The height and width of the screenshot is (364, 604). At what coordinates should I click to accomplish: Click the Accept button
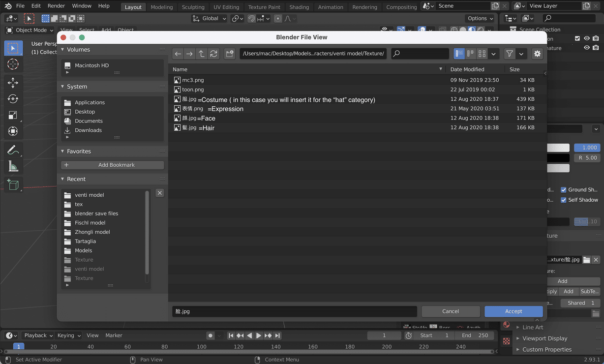click(513, 311)
